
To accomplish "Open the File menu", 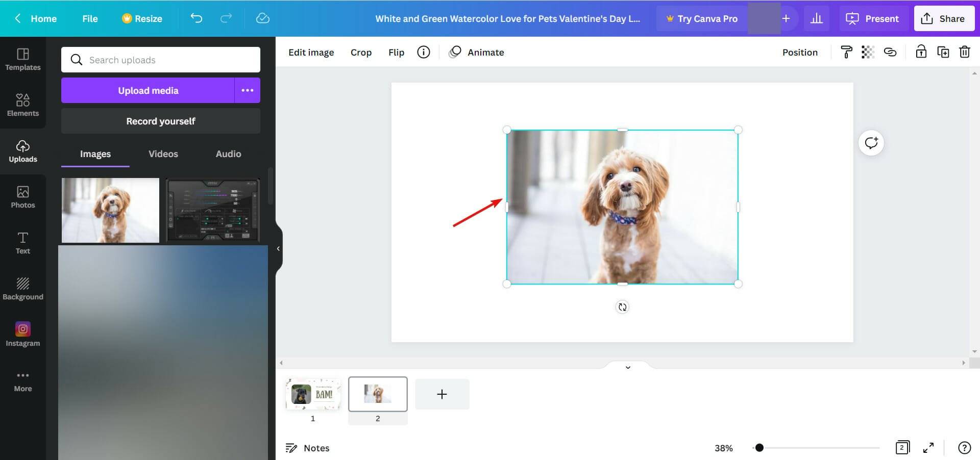I will tap(90, 18).
